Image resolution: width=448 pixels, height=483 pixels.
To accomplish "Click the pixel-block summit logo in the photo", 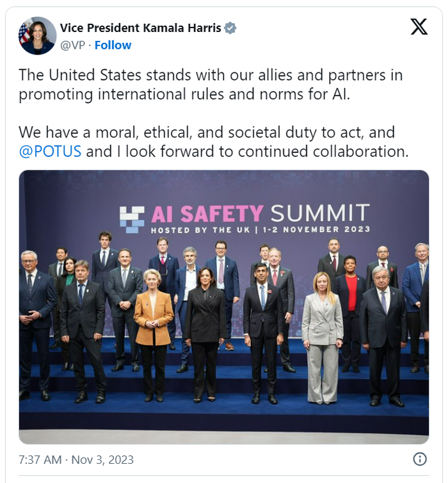I will 132,219.
